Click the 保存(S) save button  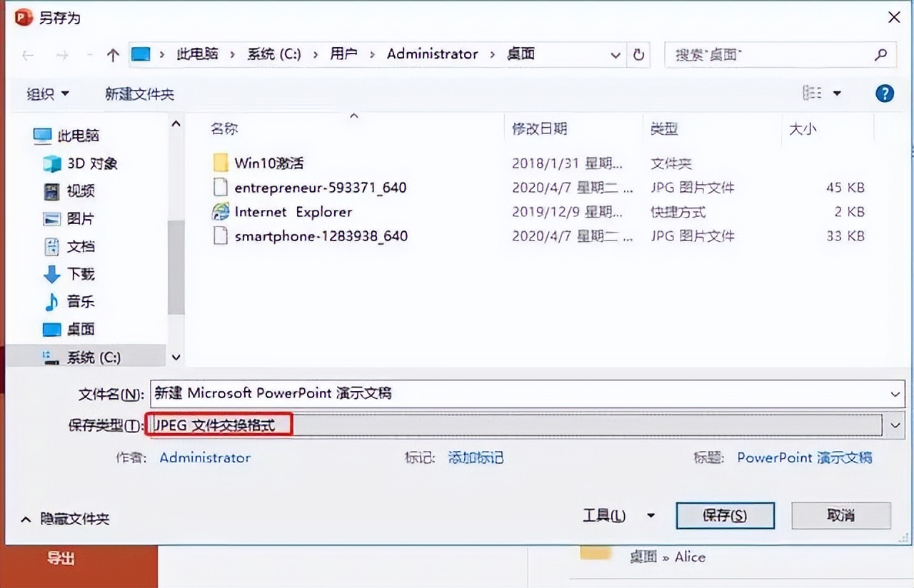click(x=725, y=514)
